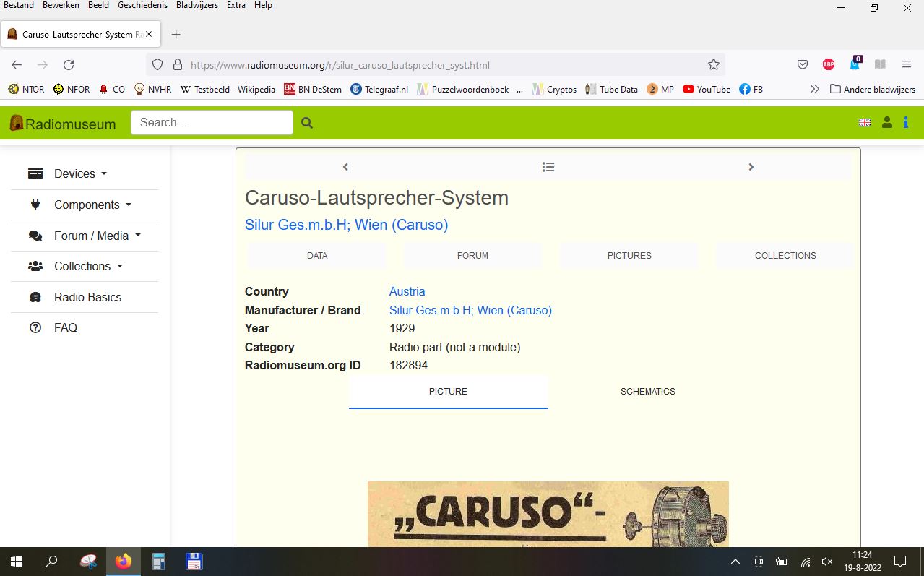Select the SCHEMATICS tab
924x576 pixels.
click(x=648, y=392)
